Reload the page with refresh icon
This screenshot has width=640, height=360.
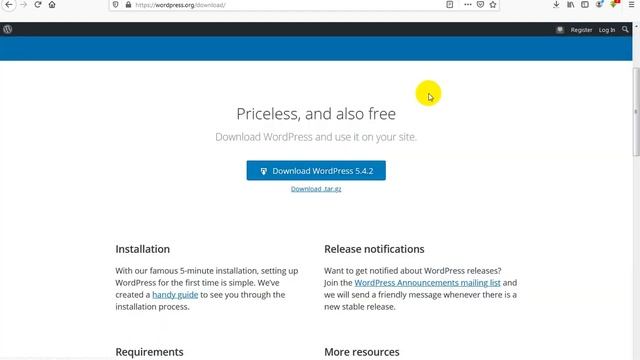point(38,5)
